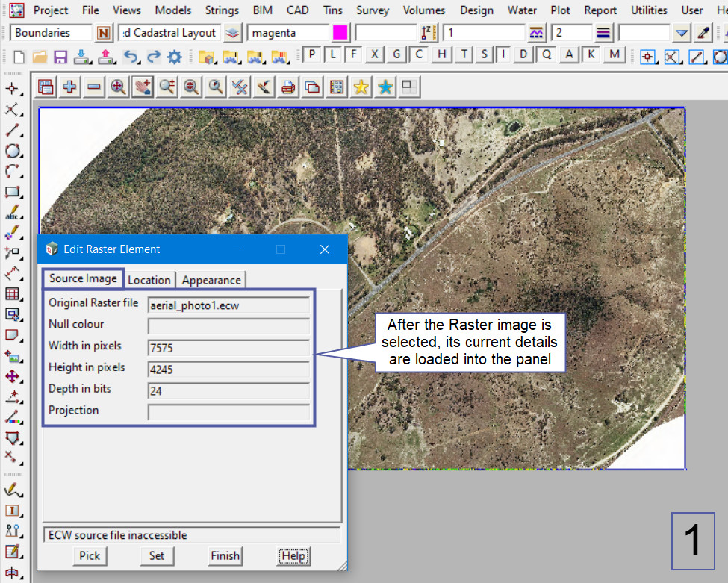Click the plus icon on view toolbar
This screenshot has height=583, width=728.
(69, 87)
